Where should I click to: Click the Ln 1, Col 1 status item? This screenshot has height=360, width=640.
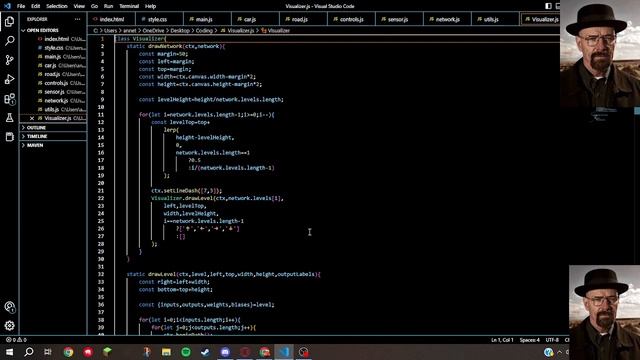(x=502, y=340)
